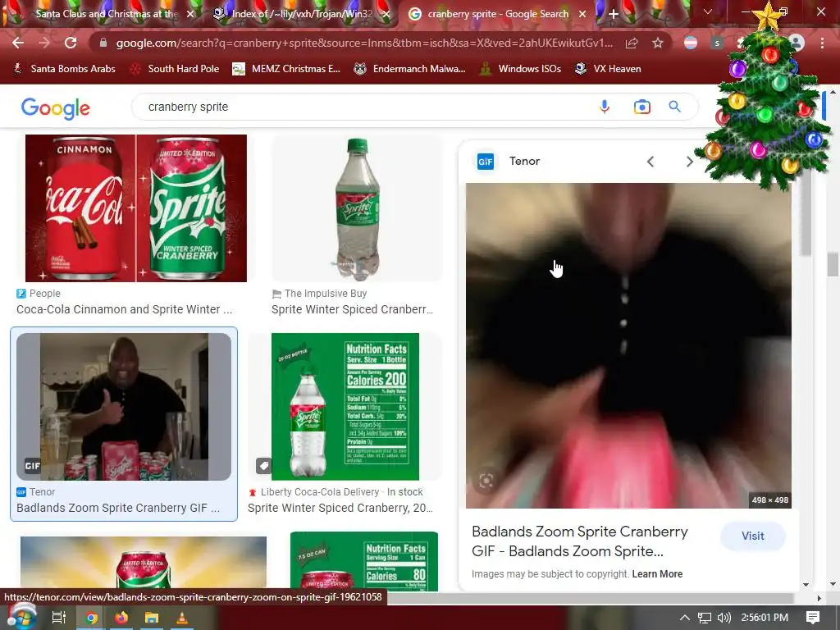
Task: Open Badlands Zoom Sprite GIF thumbnail
Action: (x=124, y=407)
